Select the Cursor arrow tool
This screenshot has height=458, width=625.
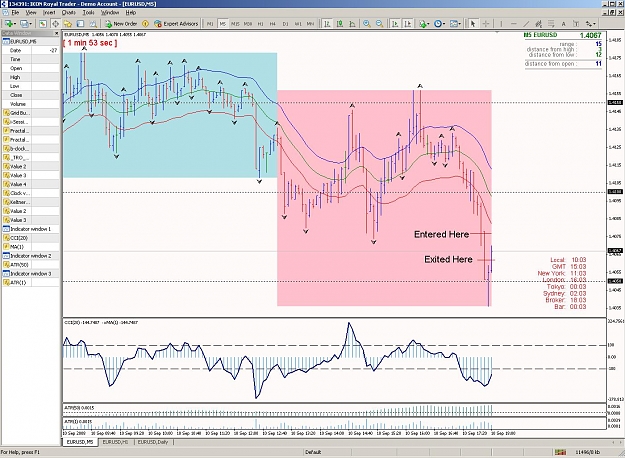click(473, 24)
